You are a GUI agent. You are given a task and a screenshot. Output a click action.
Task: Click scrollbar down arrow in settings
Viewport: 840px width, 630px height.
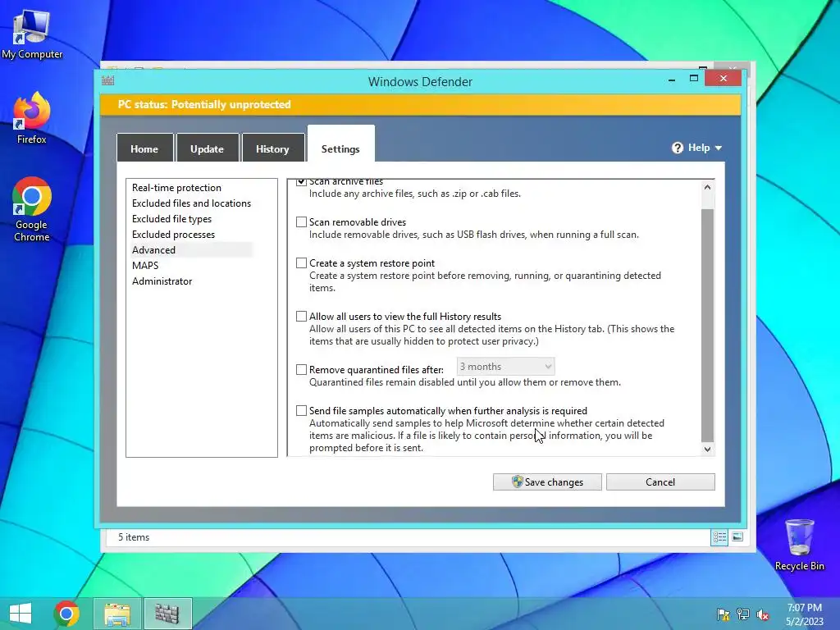click(707, 449)
